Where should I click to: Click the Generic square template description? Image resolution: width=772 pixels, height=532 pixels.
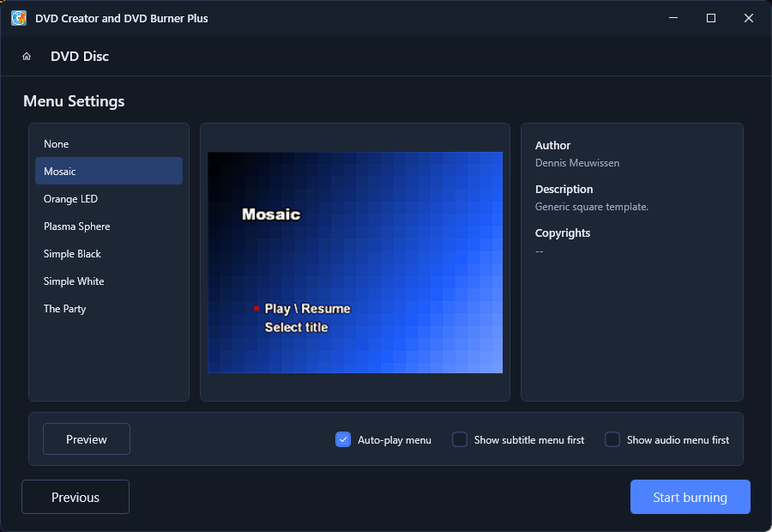(592, 207)
